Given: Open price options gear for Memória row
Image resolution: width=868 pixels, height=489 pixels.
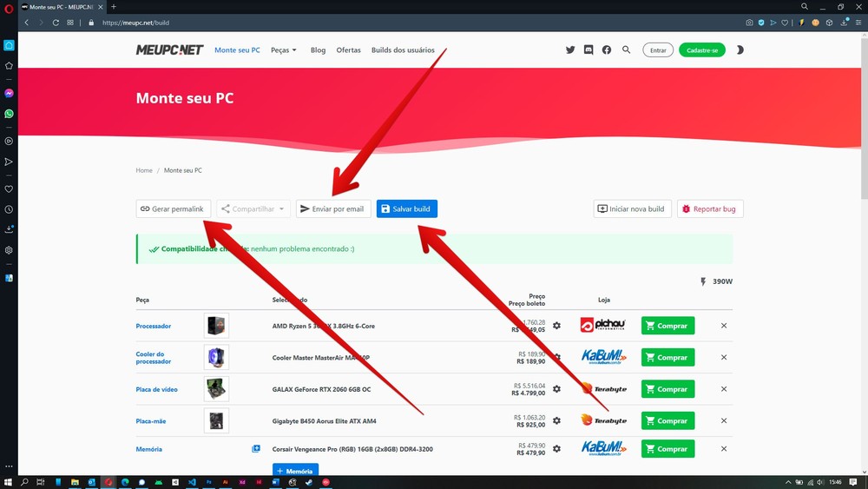Looking at the screenshot, I should (556, 448).
